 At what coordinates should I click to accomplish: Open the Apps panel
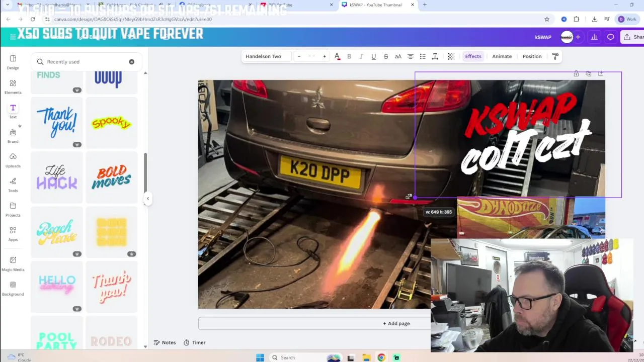pyautogui.click(x=13, y=234)
